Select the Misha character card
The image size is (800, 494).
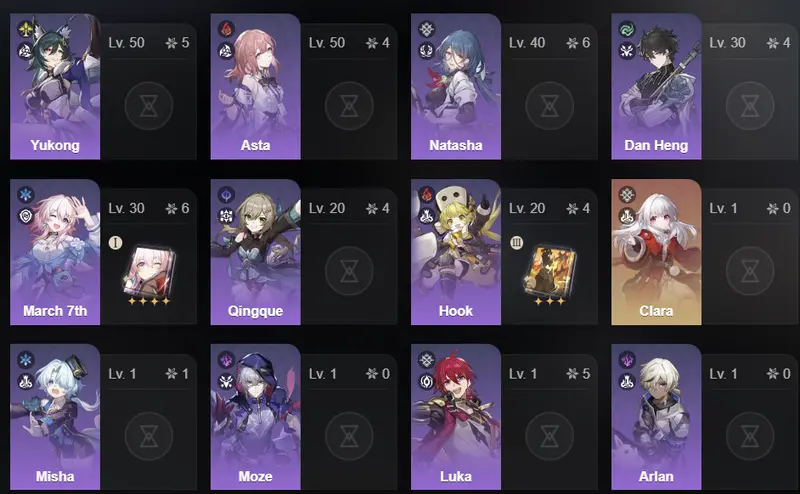point(55,417)
